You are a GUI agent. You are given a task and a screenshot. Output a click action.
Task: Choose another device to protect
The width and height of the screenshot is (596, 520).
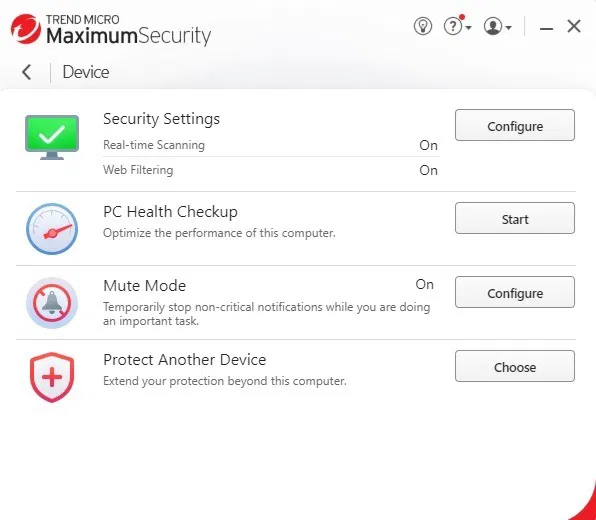pyautogui.click(x=515, y=366)
